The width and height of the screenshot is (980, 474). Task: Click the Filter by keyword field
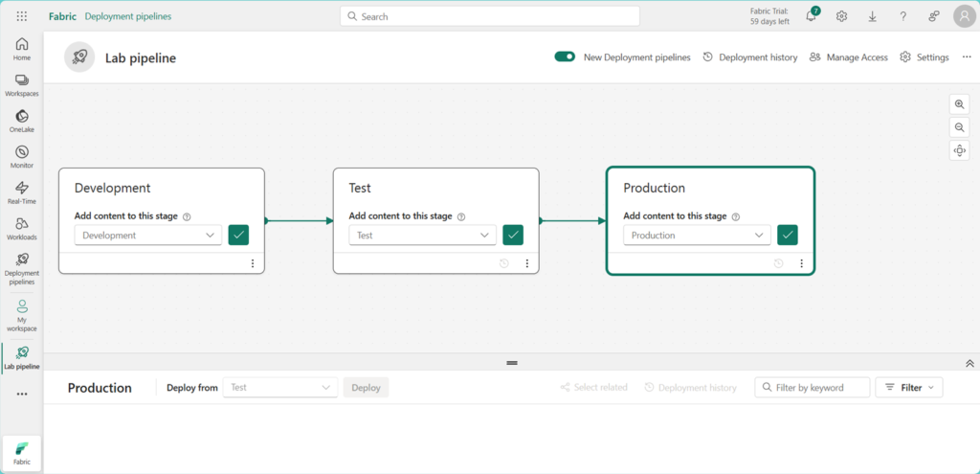coord(813,387)
